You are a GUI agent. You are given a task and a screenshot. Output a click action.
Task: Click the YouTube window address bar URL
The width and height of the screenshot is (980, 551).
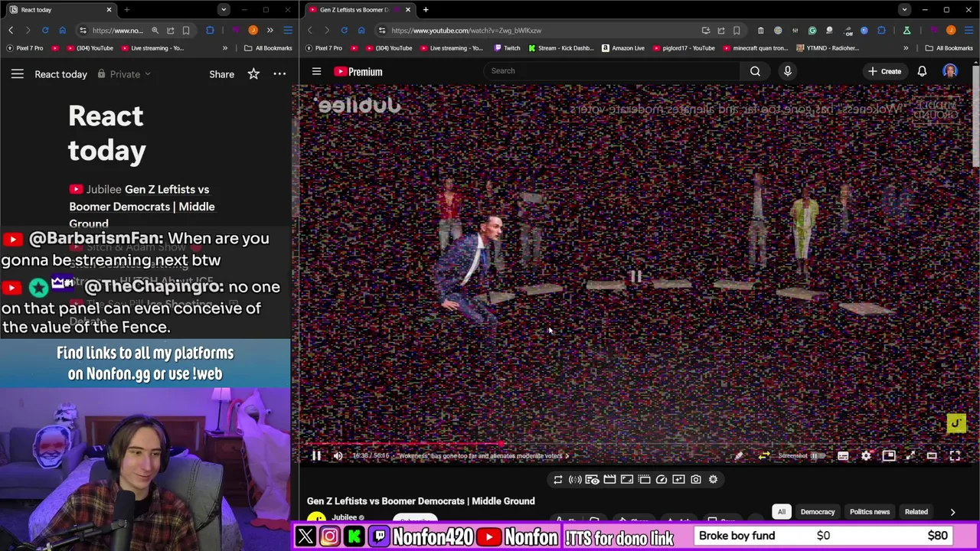[466, 31]
